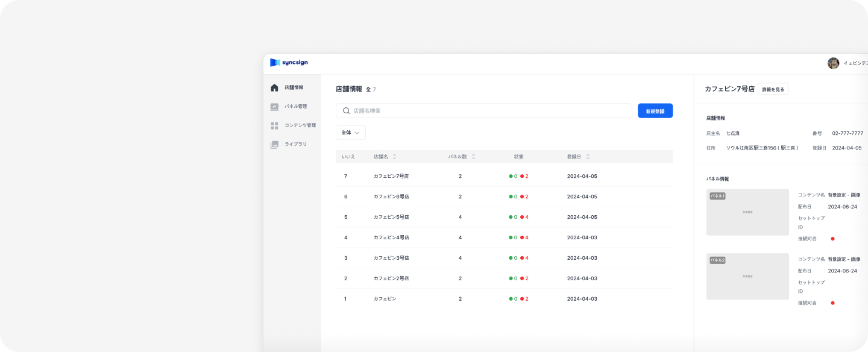This screenshot has height=352, width=868.
Task: Click the ライブラリ image icon
Action: point(275,145)
